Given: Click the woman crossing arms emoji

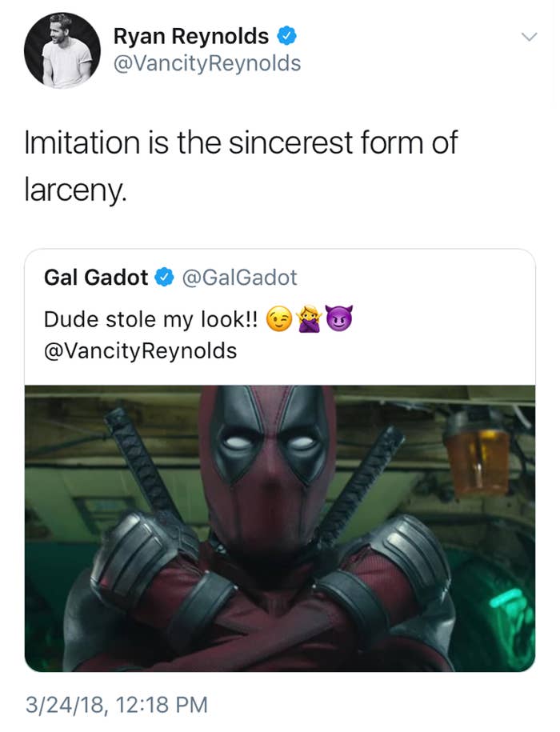Looking at the screenshot, I should [x=309, y=321].
